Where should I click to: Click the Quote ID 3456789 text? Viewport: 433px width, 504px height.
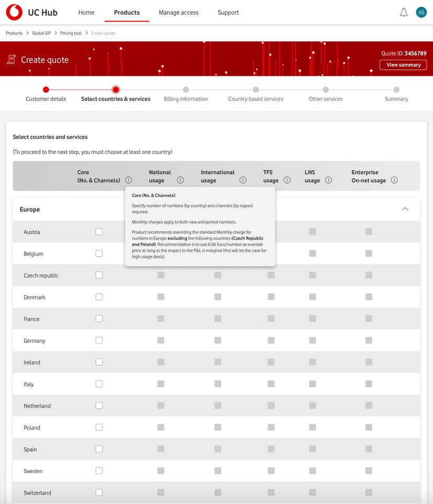[404, 53]
